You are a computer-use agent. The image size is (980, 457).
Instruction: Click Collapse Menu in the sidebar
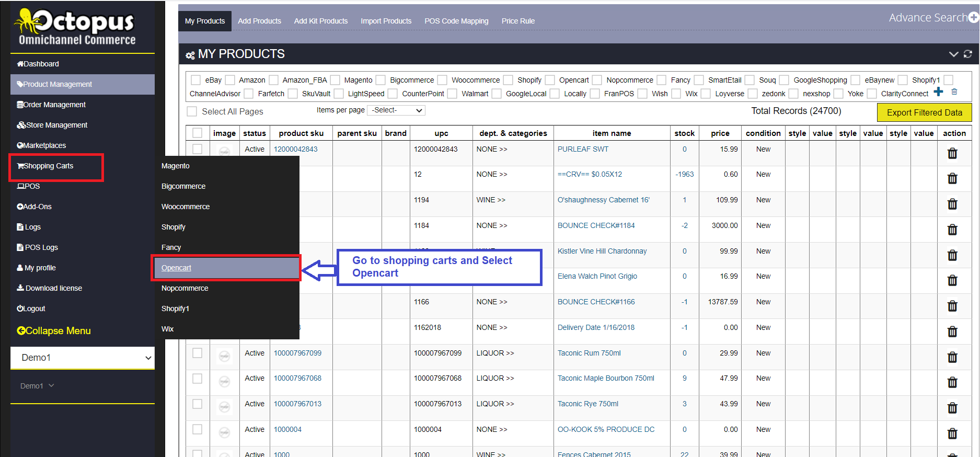(x=54, y=330)
